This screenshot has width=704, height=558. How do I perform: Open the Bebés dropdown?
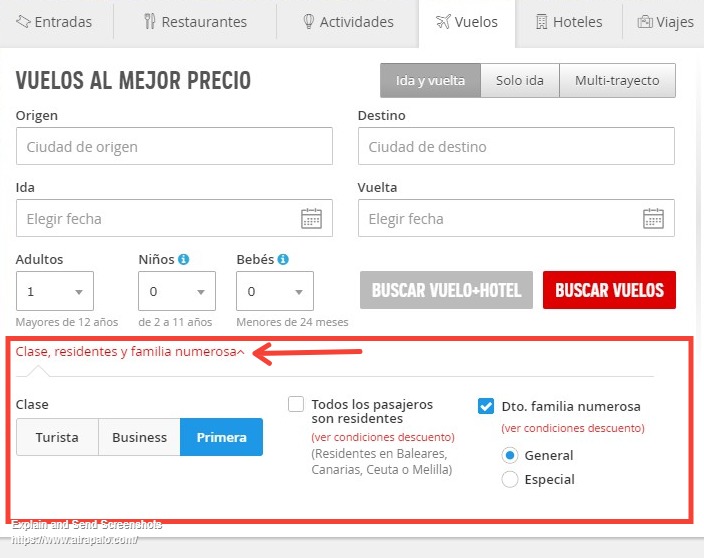275,291
